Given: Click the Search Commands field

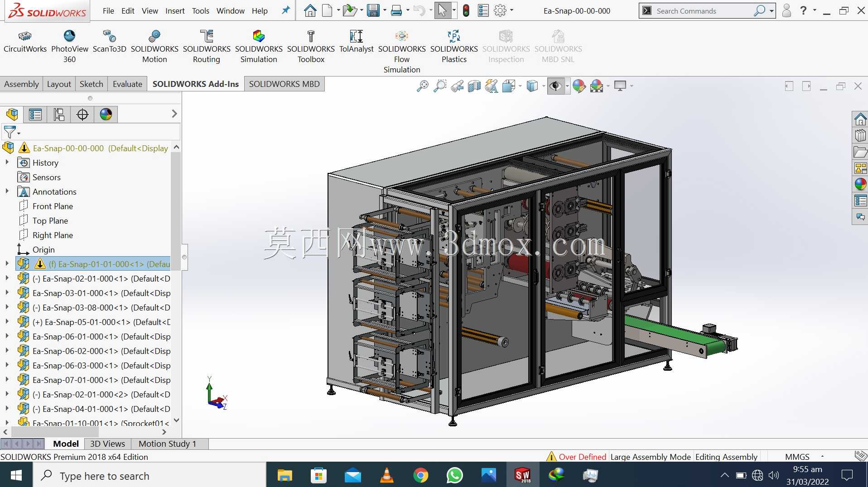Looking at the screenshot, I should (x=704, y=11).
